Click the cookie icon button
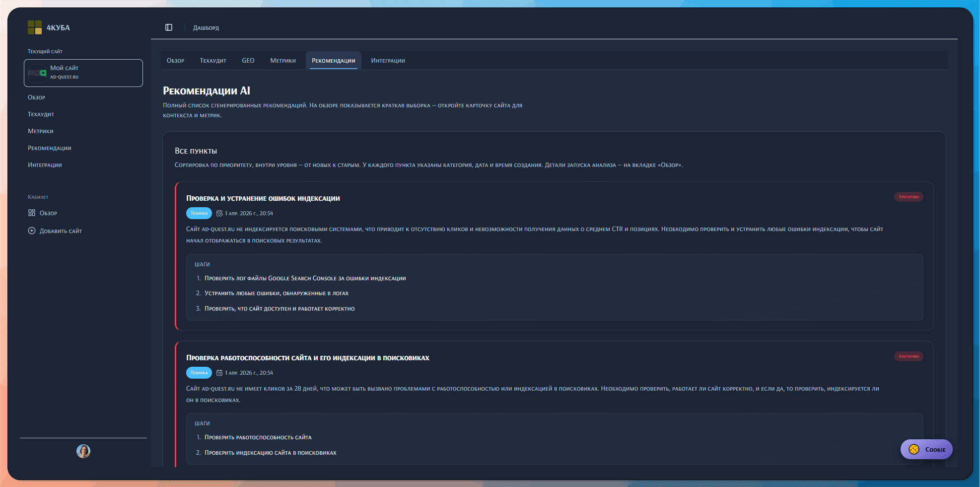The width and height of the screenshot is (980, 487). (914, 449)
